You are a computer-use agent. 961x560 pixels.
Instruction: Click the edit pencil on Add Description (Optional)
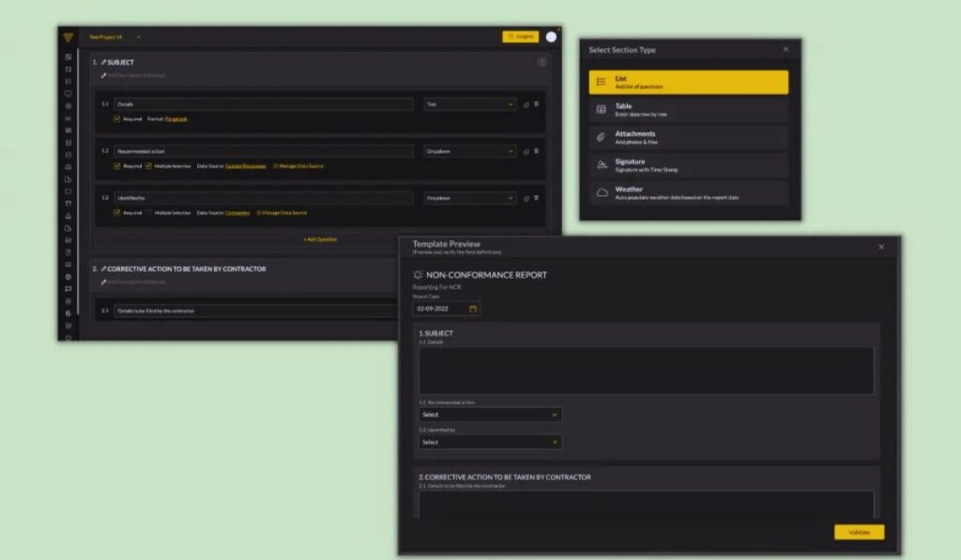(101, 73)
